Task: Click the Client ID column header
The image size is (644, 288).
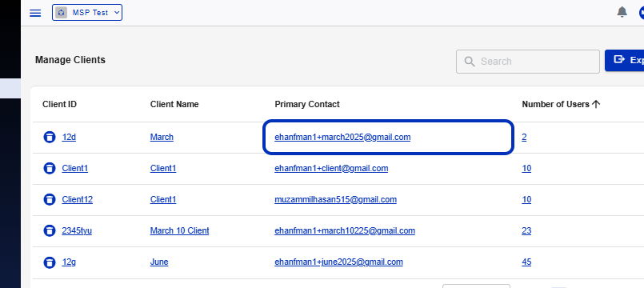Action: pyautogui.click(x=59, y=104)
